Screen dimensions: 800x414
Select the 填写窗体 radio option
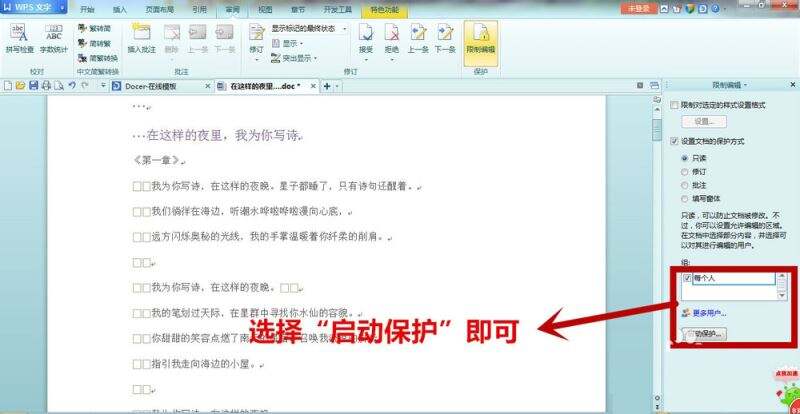685,199
